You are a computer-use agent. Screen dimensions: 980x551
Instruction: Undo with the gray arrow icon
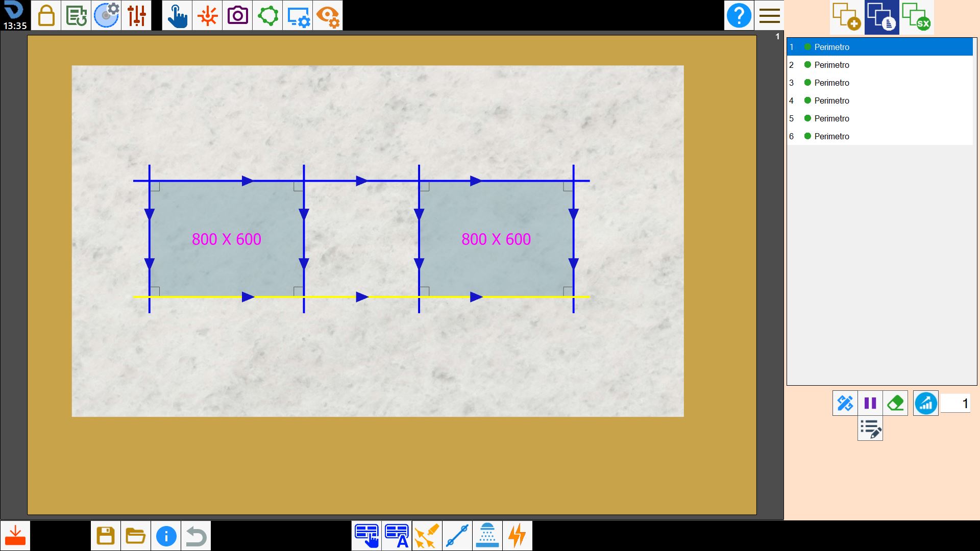point(196,536)
